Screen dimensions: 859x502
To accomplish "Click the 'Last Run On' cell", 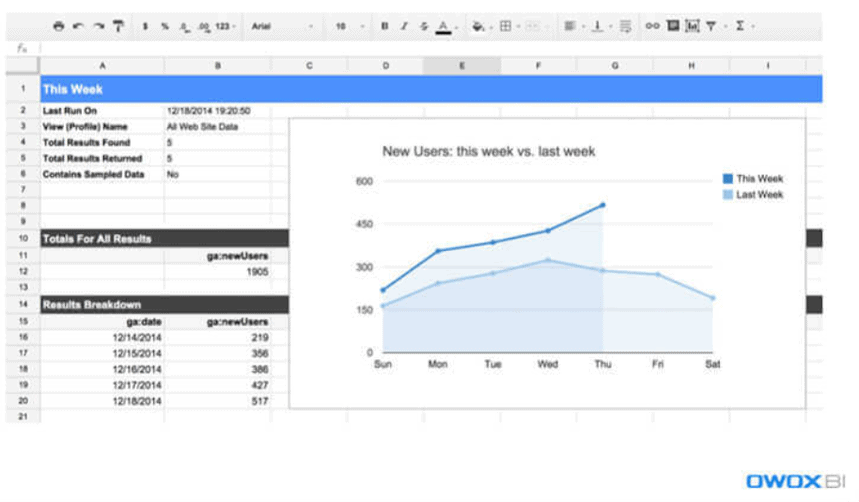I will 102,111.
